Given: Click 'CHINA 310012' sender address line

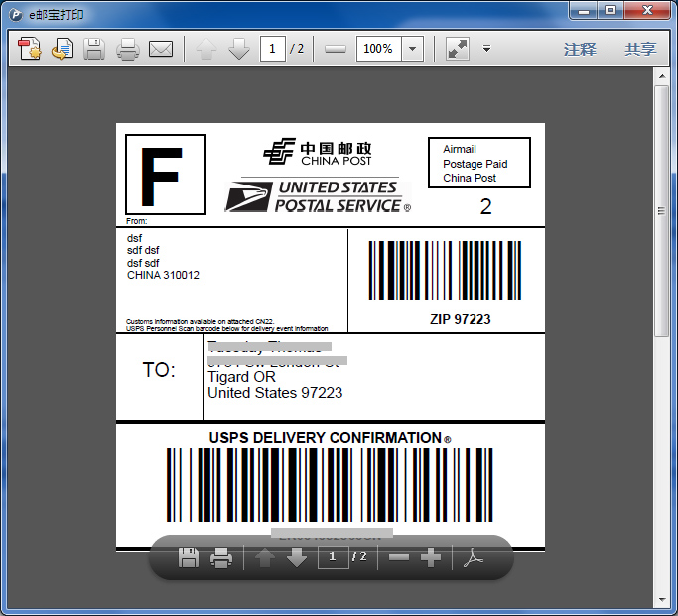Looking at the screenshot, I should tap(163, 275).
